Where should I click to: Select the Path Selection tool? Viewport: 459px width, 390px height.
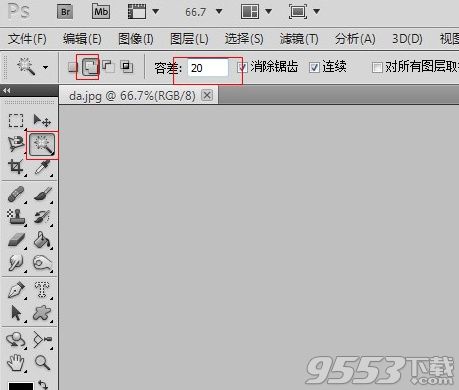click(x=16, y=313)
